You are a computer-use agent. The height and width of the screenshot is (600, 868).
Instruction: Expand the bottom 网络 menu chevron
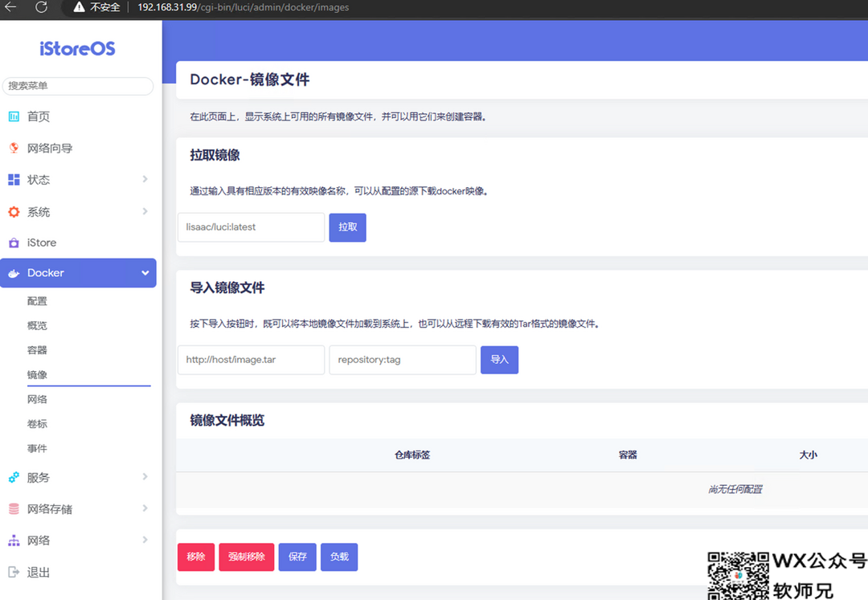[145, 540]
